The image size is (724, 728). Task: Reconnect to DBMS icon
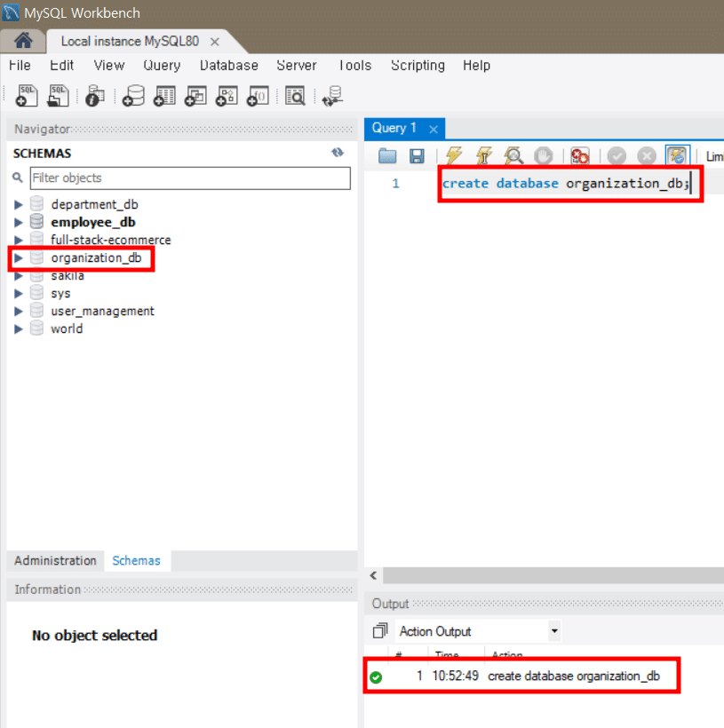333,96
